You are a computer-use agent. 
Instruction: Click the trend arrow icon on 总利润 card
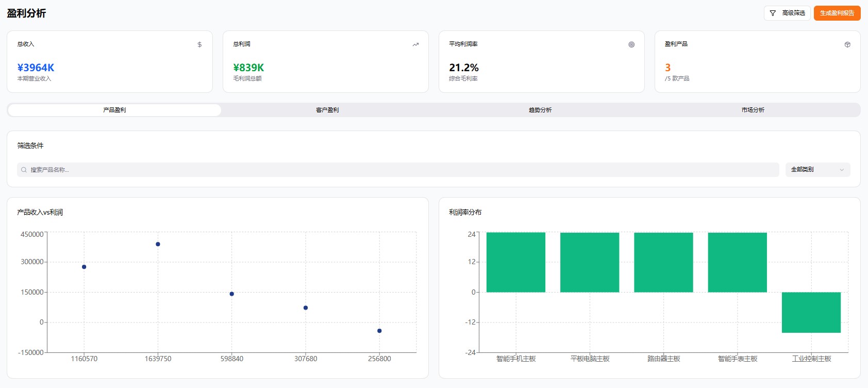415,45
